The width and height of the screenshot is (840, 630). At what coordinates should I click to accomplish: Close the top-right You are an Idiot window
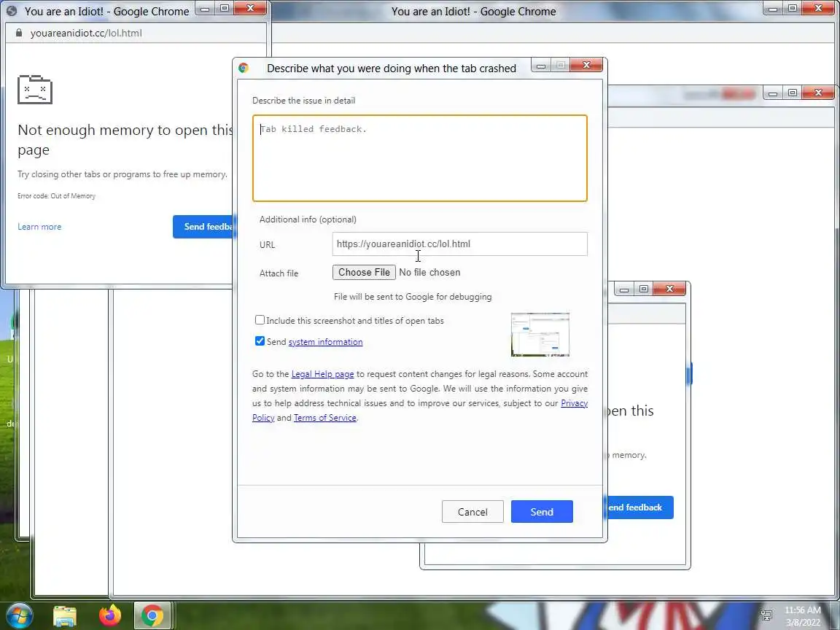click(818, 8)
